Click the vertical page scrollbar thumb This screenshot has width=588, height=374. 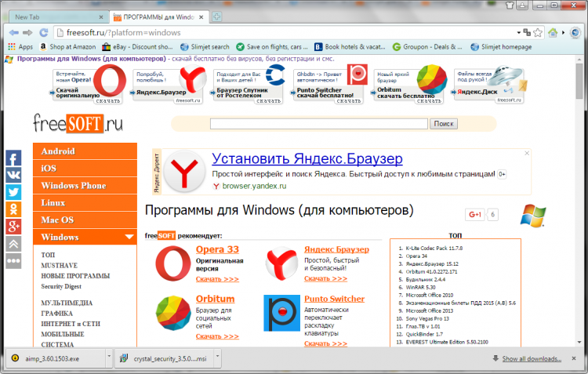pos(579,81)
